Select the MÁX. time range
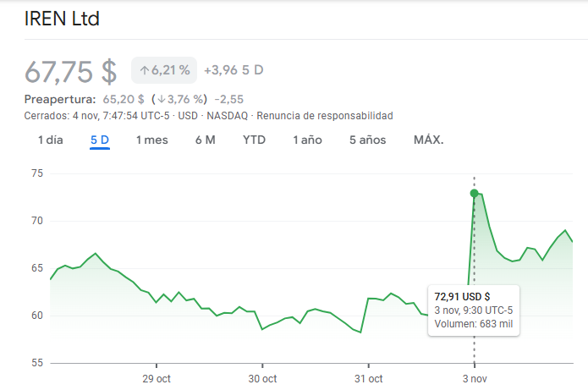The height and width of the screenshot is (390, 588). [x=428, y=140]
